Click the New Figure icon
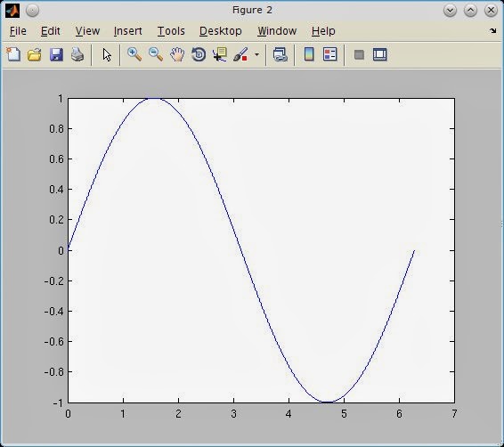This screenshot has width=504, height=447. 13,54
